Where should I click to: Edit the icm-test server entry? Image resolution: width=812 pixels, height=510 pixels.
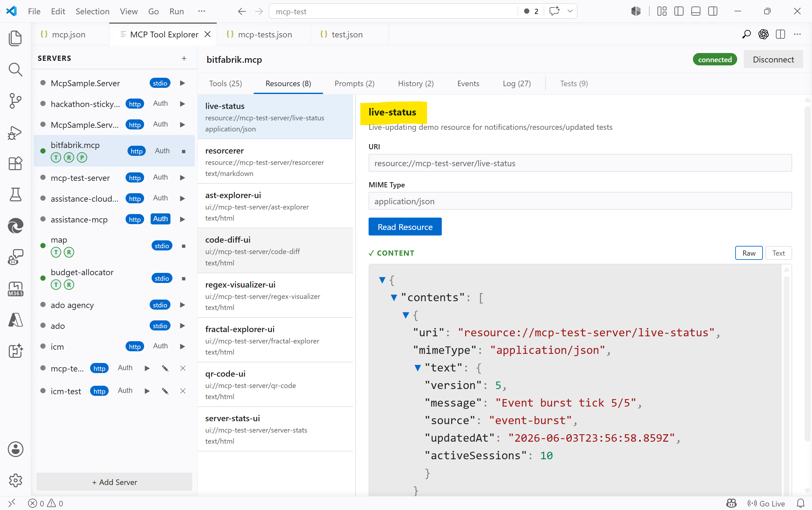pyautogui.click(x=165, y=391)
